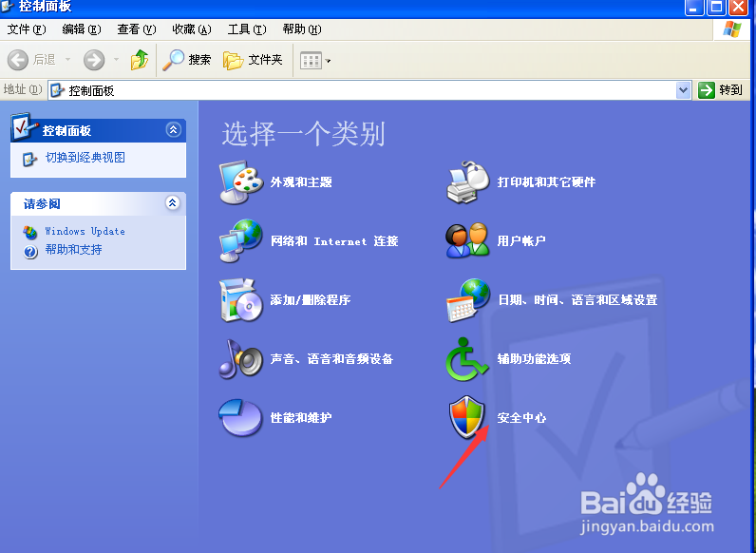The height and width of the screenshot is (553, 756).
Task: Open the 安全中心 shield icon
Action: coord(466,417)
